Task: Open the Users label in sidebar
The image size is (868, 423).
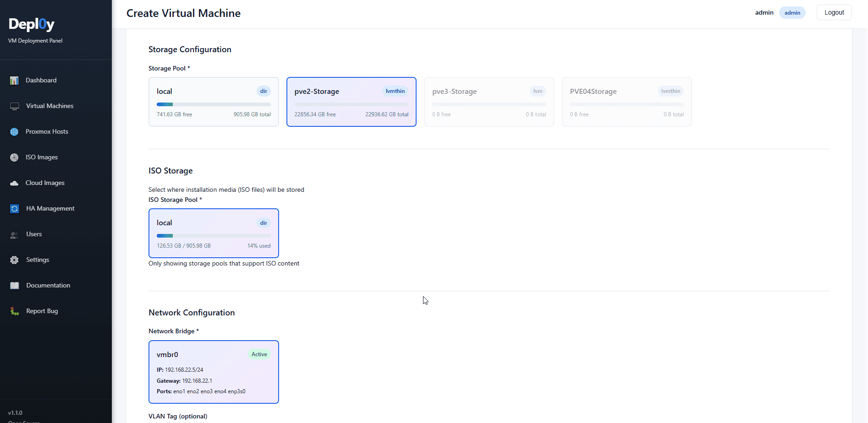Action: pos(34,234)
